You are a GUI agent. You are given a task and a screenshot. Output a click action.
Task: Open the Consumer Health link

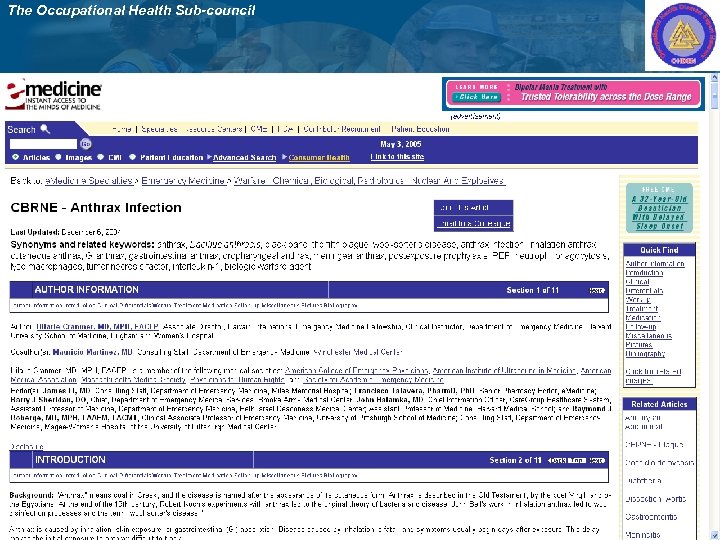319,158
